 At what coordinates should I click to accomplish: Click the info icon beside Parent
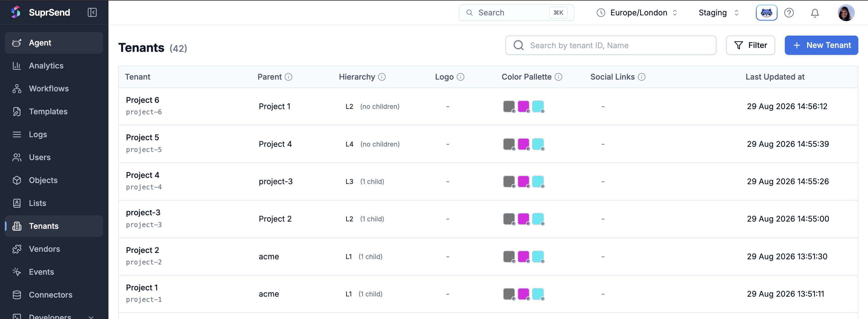tap(288, 77)
